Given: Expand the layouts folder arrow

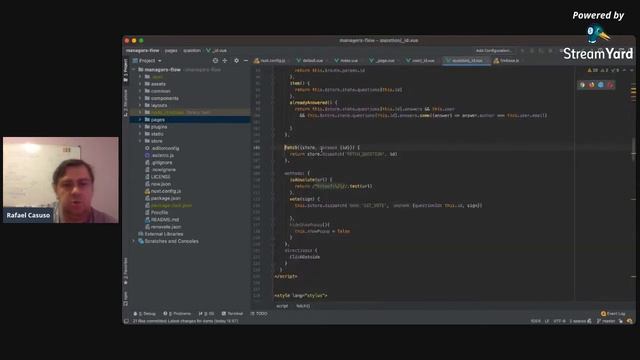Looking at the screenshot, I should pos(140,105).
